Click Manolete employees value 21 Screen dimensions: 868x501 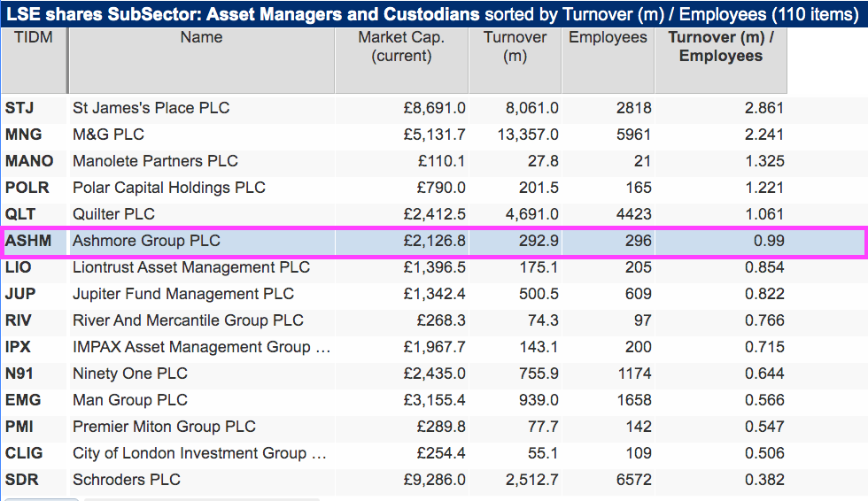642,161
